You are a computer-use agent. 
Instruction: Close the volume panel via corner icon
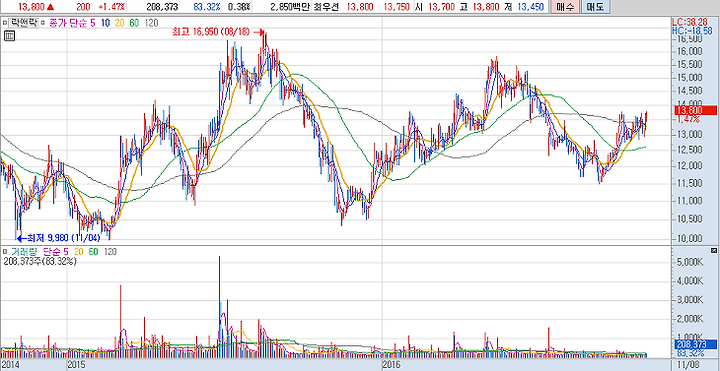coord(713,250)
